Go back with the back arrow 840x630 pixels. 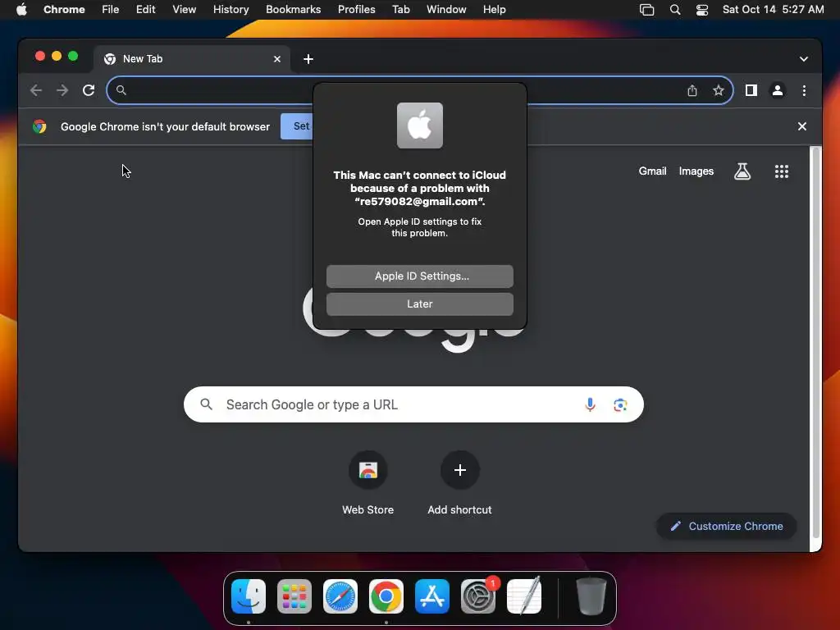click(36, 90)
